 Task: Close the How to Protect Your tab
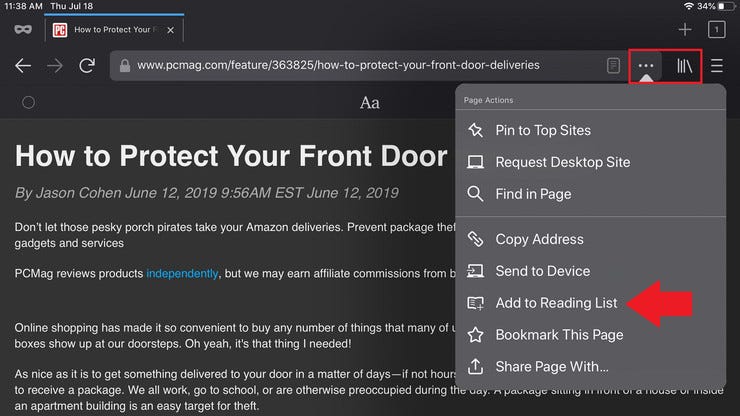click(x=170, y=30)
